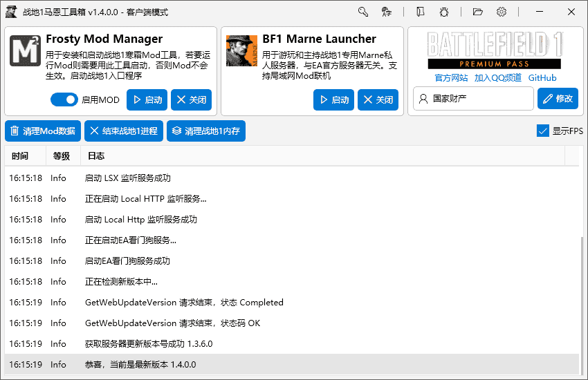Close the 战地1马恩工具箱 window
The width and height of the screenshot is (588, 380).
click(x=571, y=12)
